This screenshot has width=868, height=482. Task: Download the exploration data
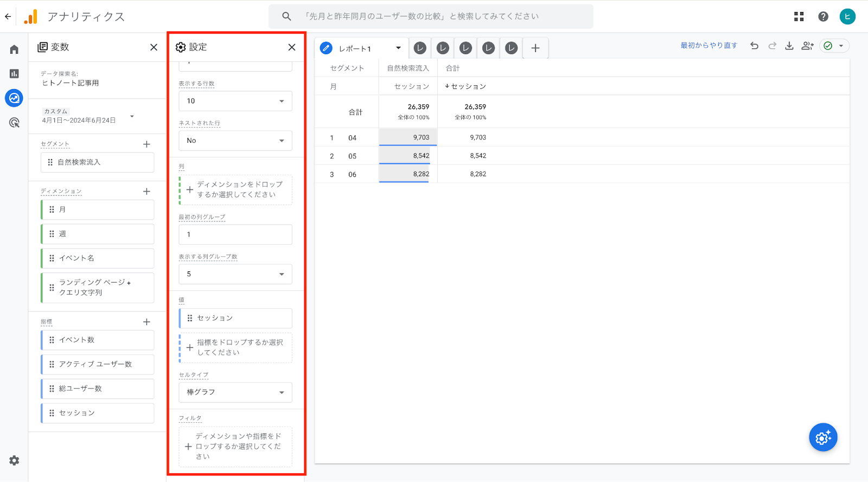point(789,46)
